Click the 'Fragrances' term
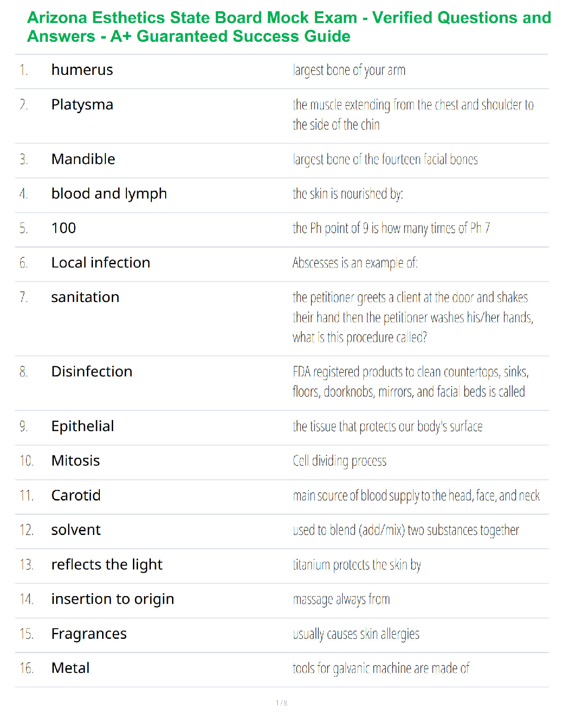 point(89,634)
